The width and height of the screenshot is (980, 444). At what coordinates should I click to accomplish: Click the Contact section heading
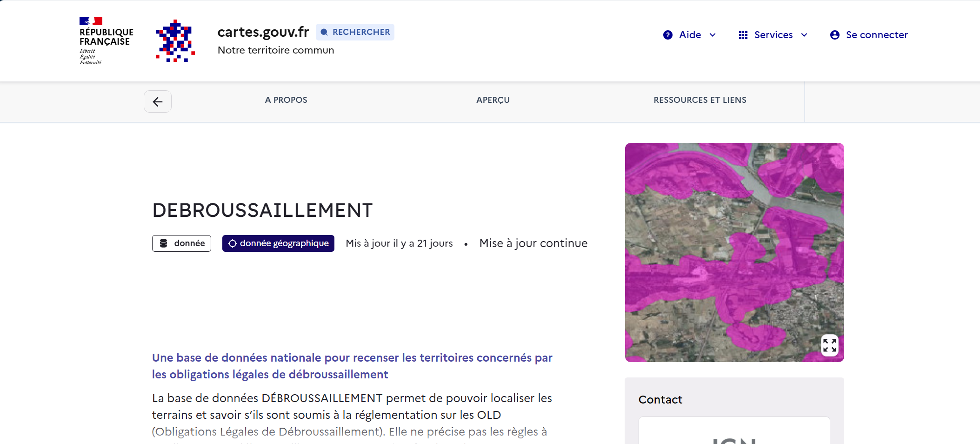coord(660,400)
